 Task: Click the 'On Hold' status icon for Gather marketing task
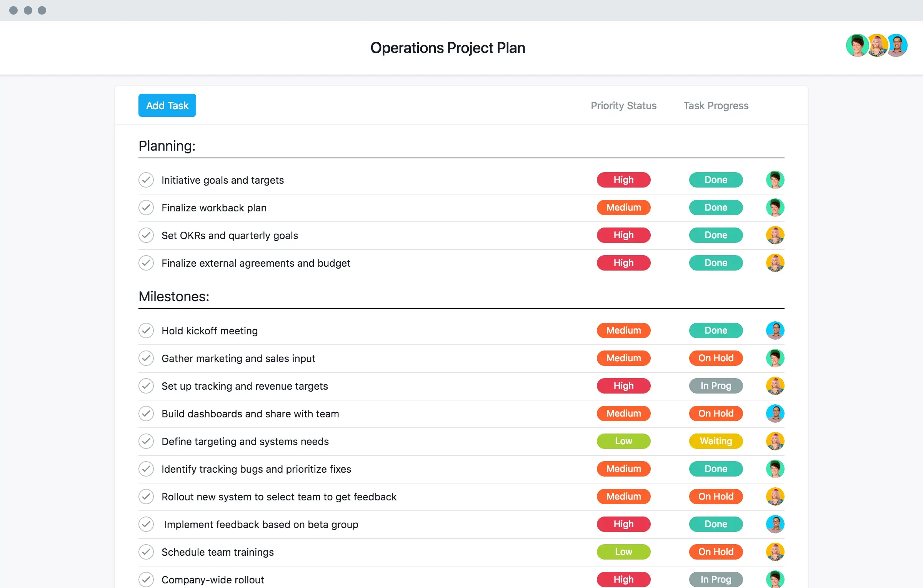coord(716,357)
